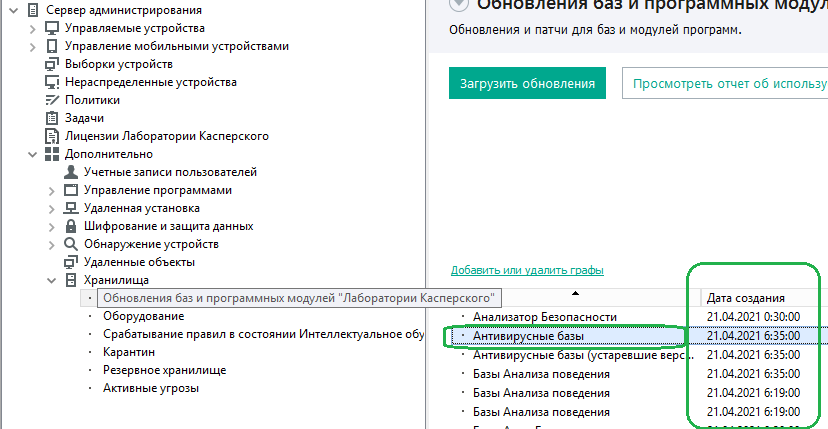
Task: Expand Управление мобильными устройствами node
Action: click(x=33, y=46)
